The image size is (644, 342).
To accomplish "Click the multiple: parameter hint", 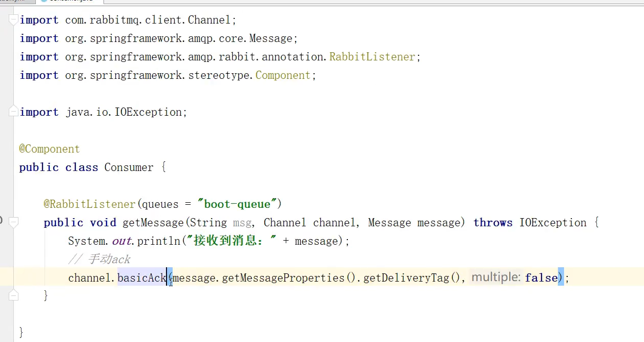I will click(495, 277).
